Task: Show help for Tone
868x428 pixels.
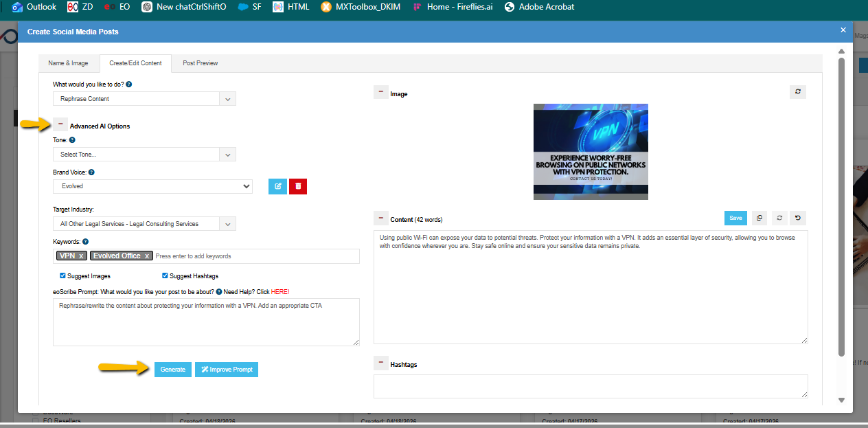Action: click(72, 139)
